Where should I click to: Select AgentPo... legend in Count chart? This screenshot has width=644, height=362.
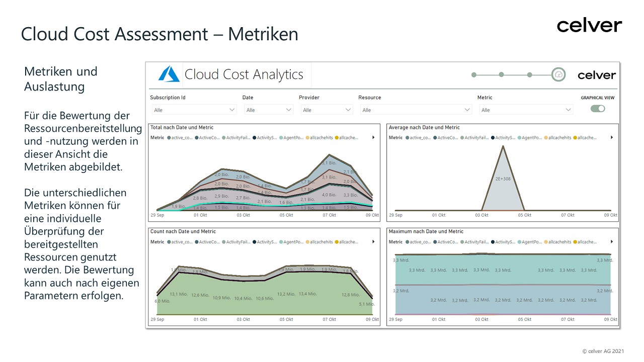291,242
